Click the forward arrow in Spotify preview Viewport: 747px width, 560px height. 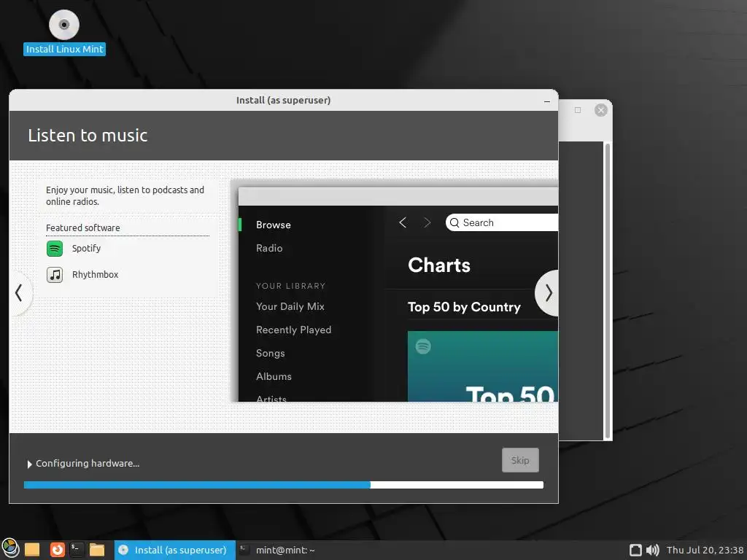click(427, 222)
